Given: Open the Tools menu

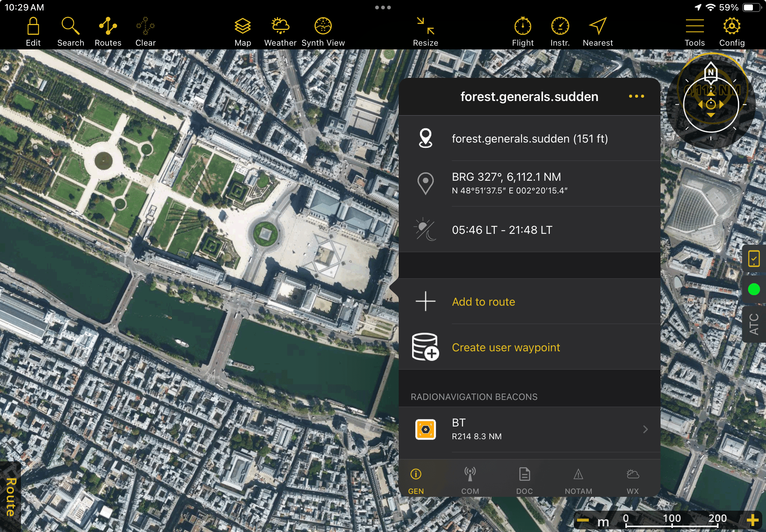Looking at the screenshot, I should (695, 32).
